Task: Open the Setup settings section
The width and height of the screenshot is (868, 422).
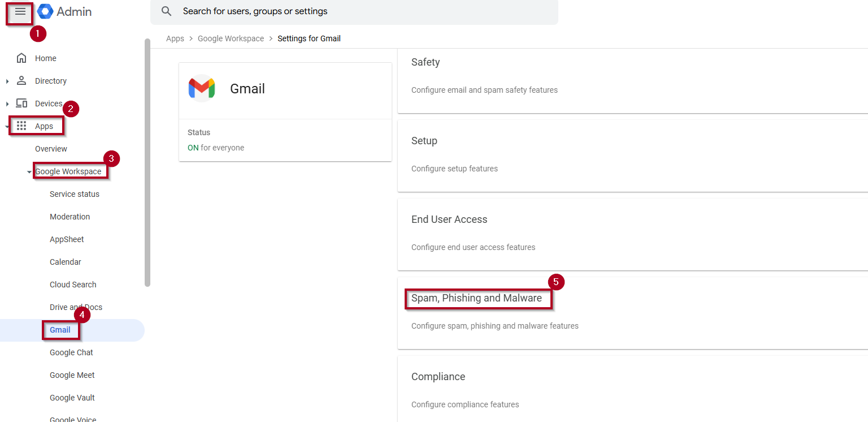Action: point(633,156)
